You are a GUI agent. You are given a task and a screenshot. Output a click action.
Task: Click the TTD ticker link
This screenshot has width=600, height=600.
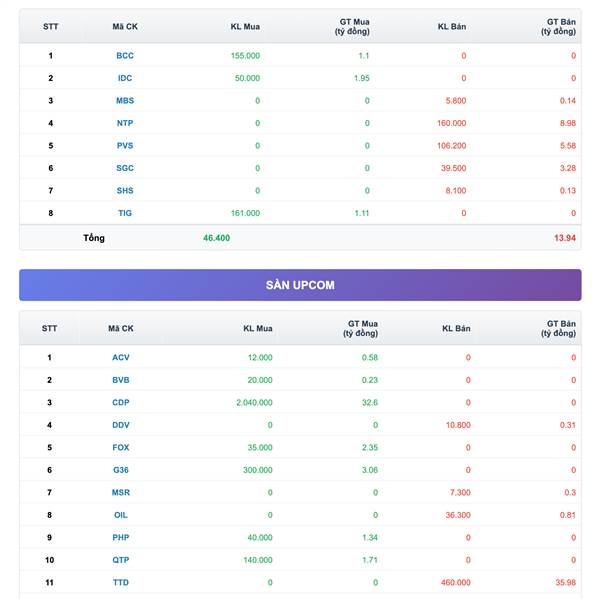tap(121, 582)
